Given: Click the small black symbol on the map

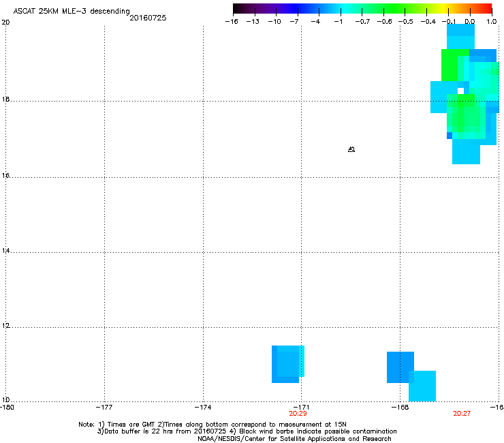Looking at the screenshot, I should pos(351,149).
